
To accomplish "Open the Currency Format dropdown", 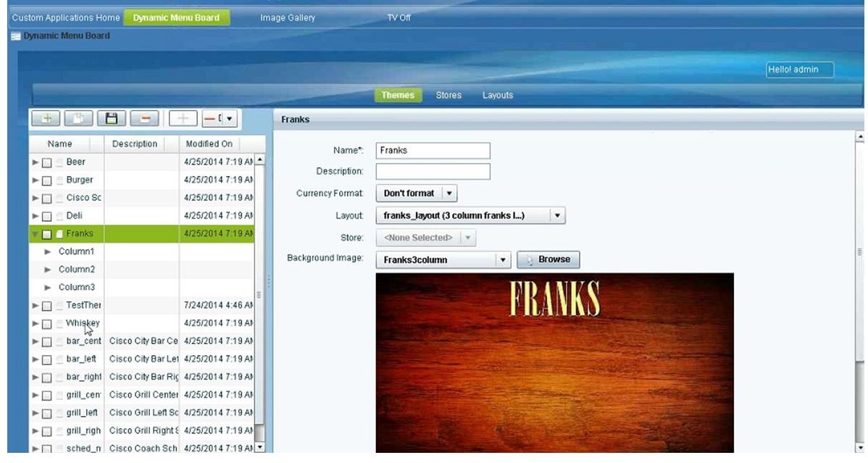I will click(415, 193).
